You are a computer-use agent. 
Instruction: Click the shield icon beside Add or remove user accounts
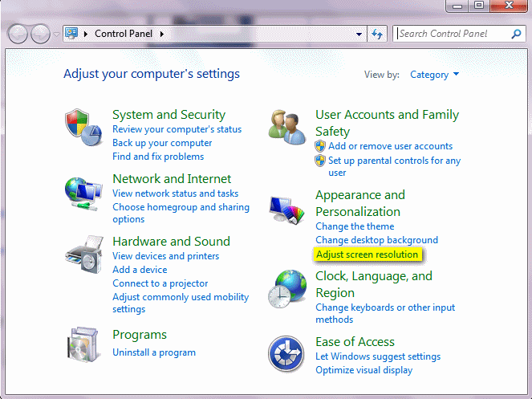coord(320,146)
